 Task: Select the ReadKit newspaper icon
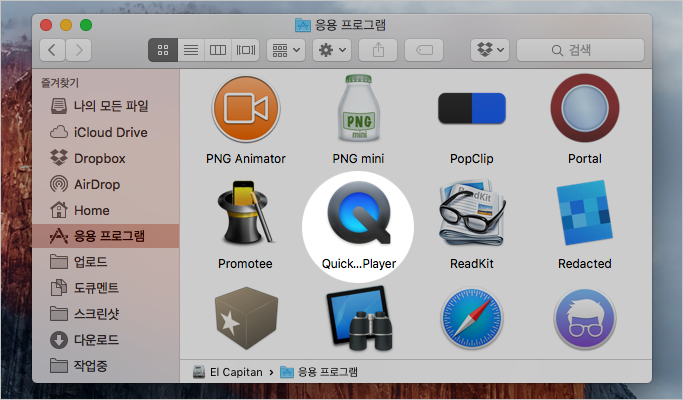tap(472, 213)
